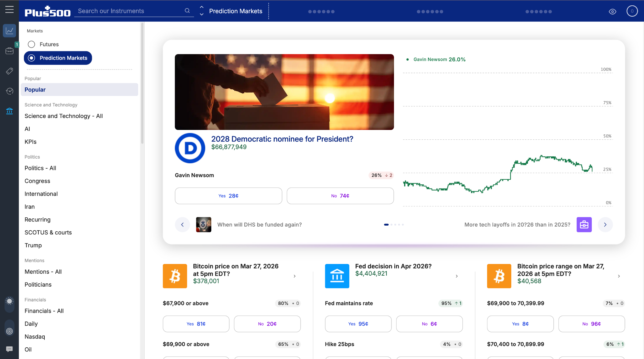644x359 pixels.
Task: Select the Futures radio button
Action: pos(31,44)
